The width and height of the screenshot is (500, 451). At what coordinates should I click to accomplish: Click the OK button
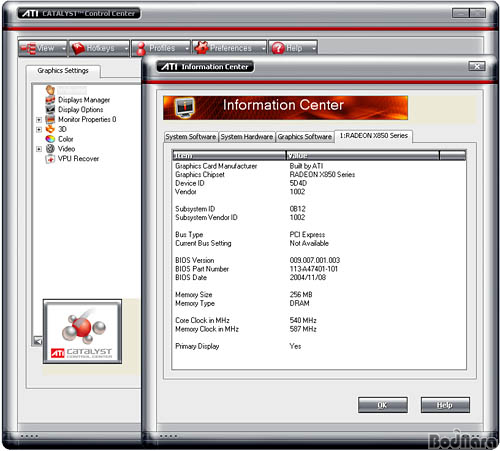pos(383,405)
